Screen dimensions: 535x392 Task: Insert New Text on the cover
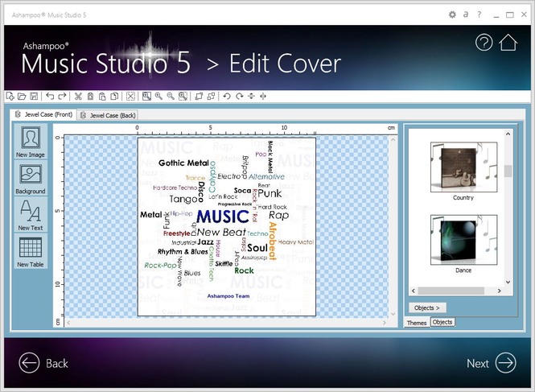31,214
